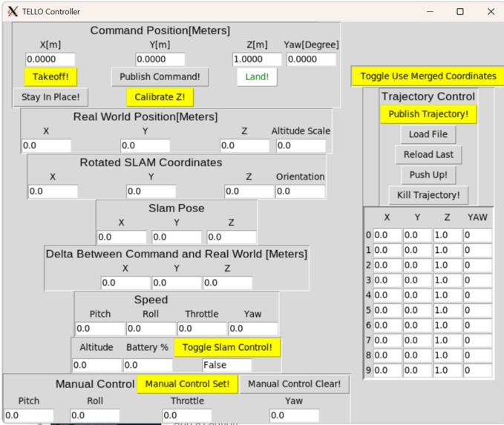Click the Battery % value field
Viewport: 504px width, 425px height.
click(x=148, y=365)
